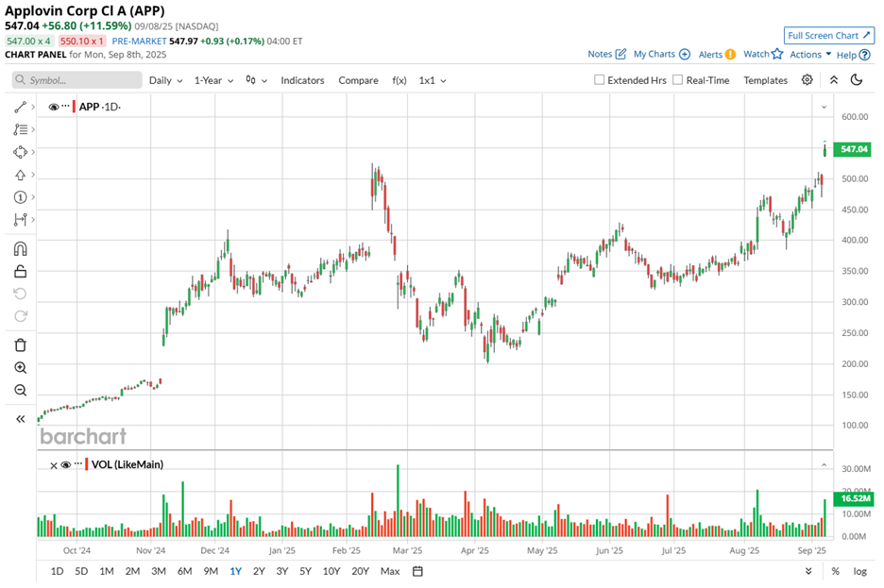Image resolution: width=884 pixels, height=588 pixels.
Task: Open Full Screen Chart
Action: pos(829,36)
